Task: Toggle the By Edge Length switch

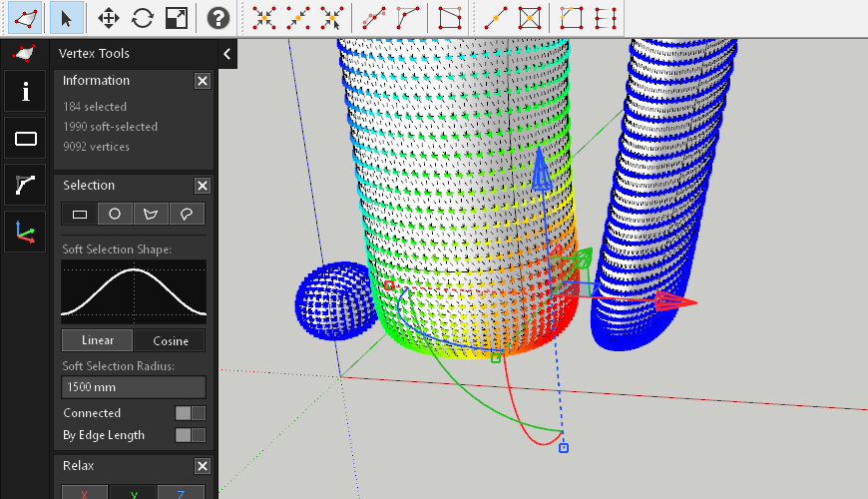Action: click(190, 435)
